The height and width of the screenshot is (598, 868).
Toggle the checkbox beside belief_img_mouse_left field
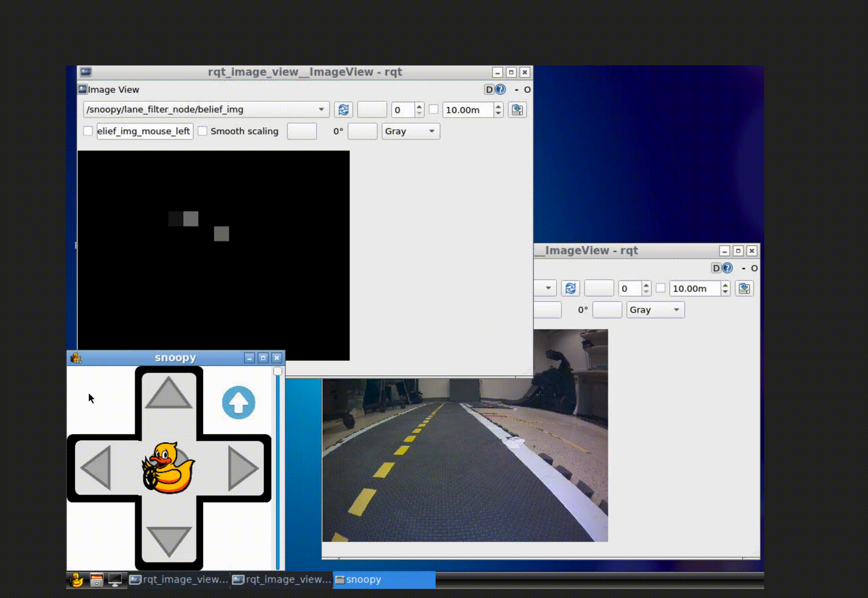tap(88, 131)
